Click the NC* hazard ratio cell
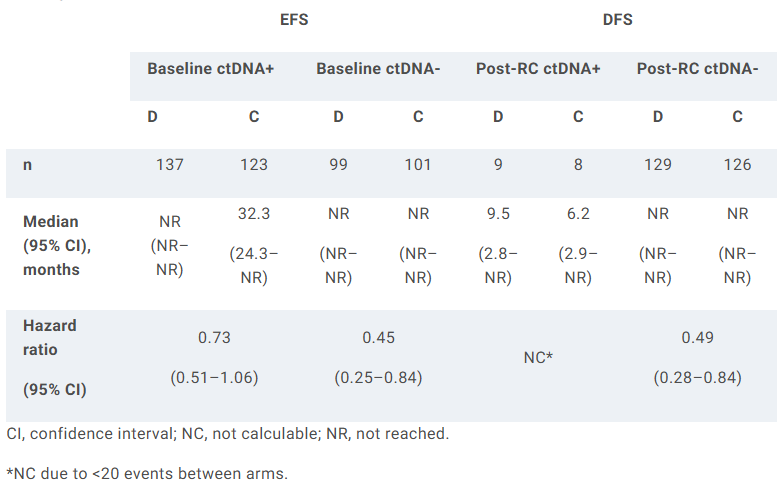This screenshot has width=784, height=488. click(538, 356)
